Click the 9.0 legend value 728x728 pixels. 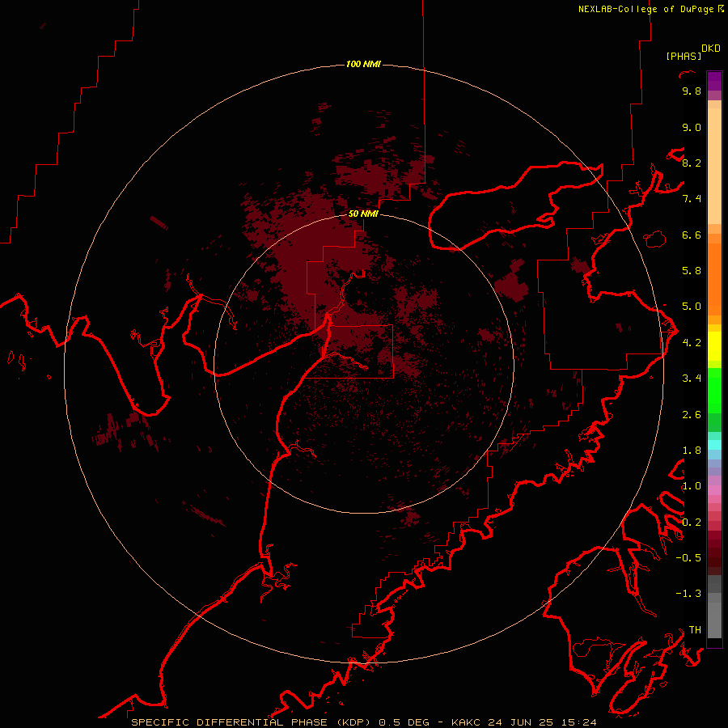click(692, 127)
